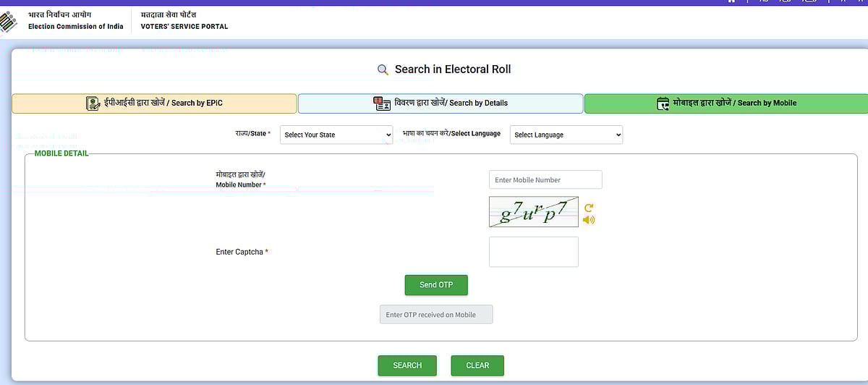Click the green SEARCH button

click(x=407, y=365)
